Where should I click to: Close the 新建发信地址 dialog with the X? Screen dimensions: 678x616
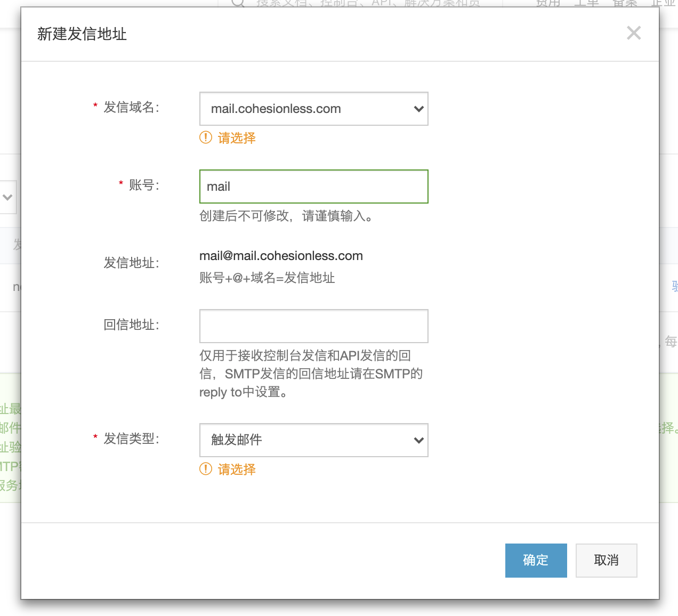[634, 33]
